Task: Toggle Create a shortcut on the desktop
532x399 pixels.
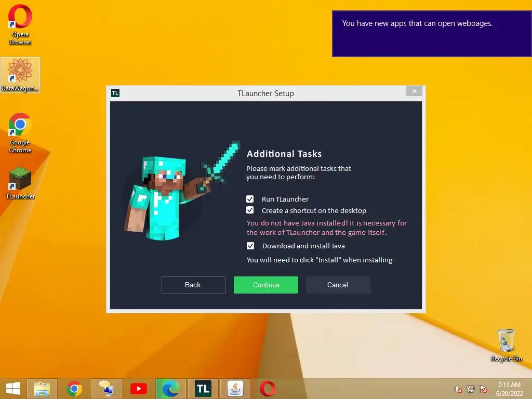Action: [x=250, y=210]
